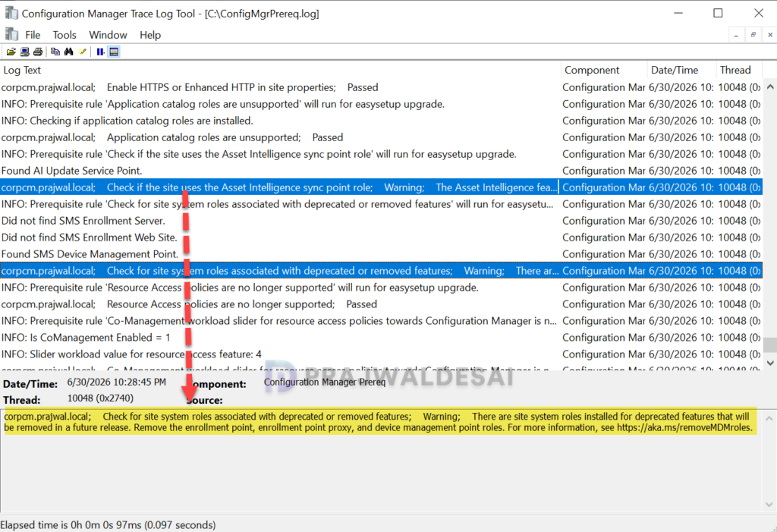Select row 'Application catalog roles are unsupported' will run
Viewport: 777px width, 532px height.
381,104
